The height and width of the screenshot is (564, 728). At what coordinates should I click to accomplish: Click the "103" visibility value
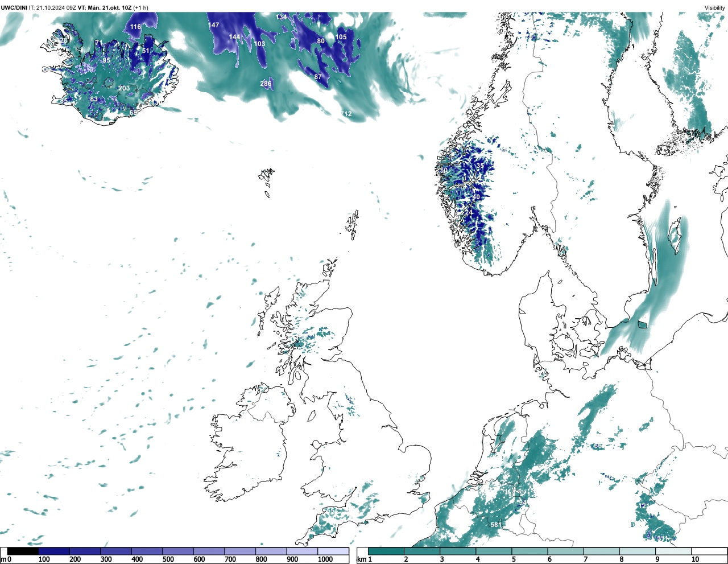pyautogui.click(x=259, y=44)
